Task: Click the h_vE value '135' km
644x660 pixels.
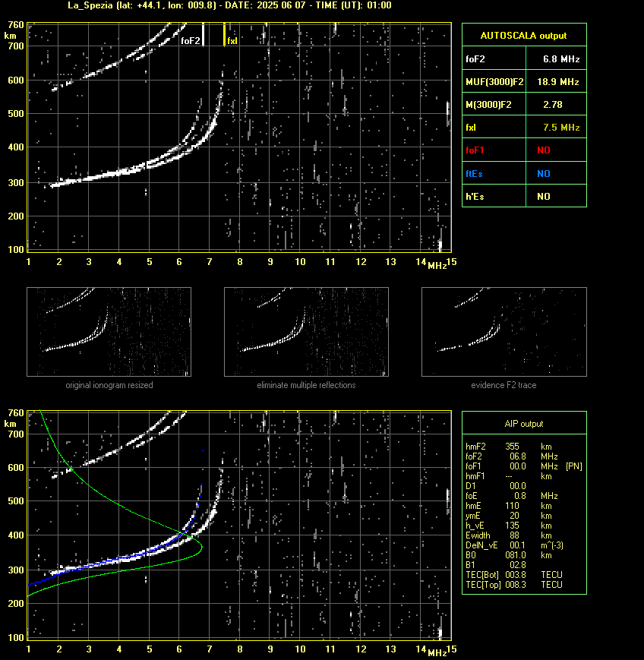Action: (x=512, y=526)
